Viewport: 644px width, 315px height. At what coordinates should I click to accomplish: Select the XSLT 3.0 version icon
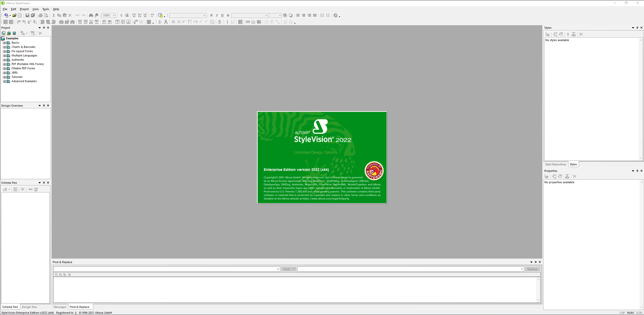click(x=145, y=15)
